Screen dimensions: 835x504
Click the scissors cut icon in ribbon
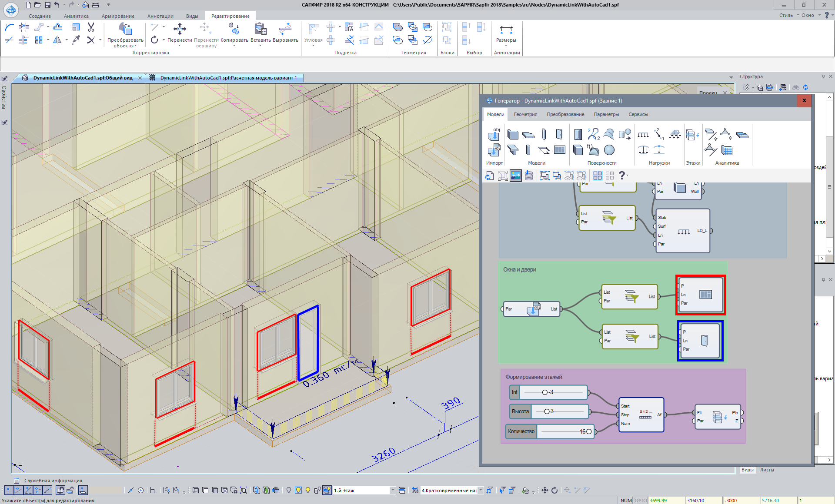pos(91,27)
